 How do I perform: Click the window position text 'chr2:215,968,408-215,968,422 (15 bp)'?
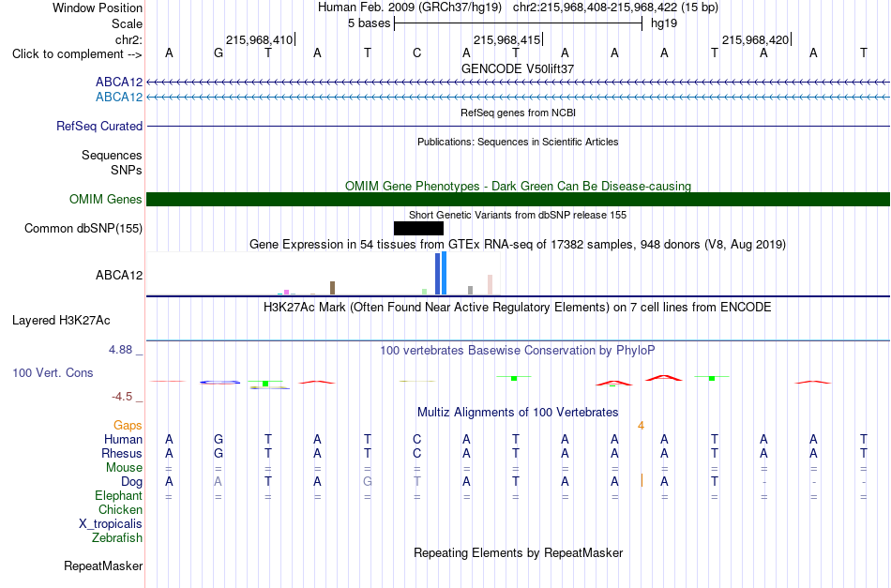tap(615, 8)
